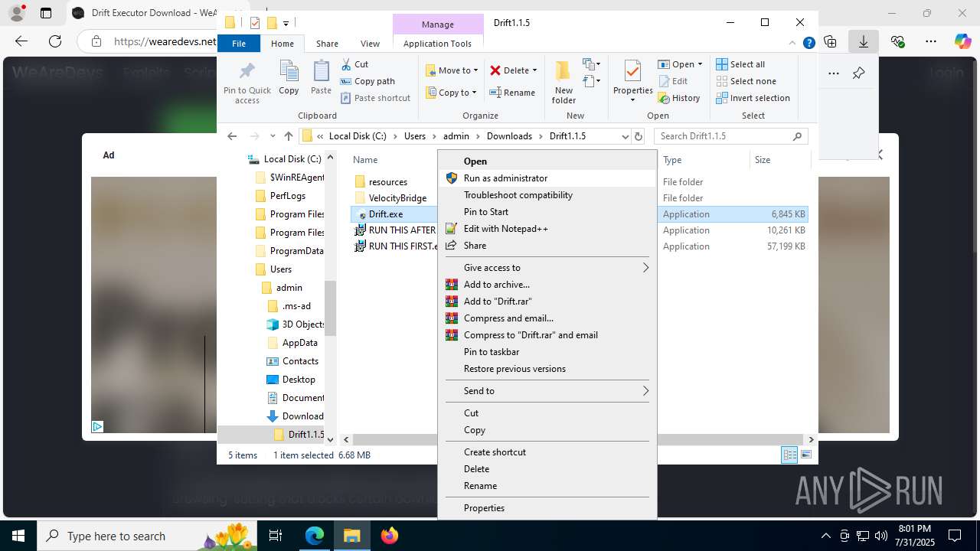Choose Edit with Notepad++
The width and height of the screenshot is (980, 551).
(x=547, y=229)
